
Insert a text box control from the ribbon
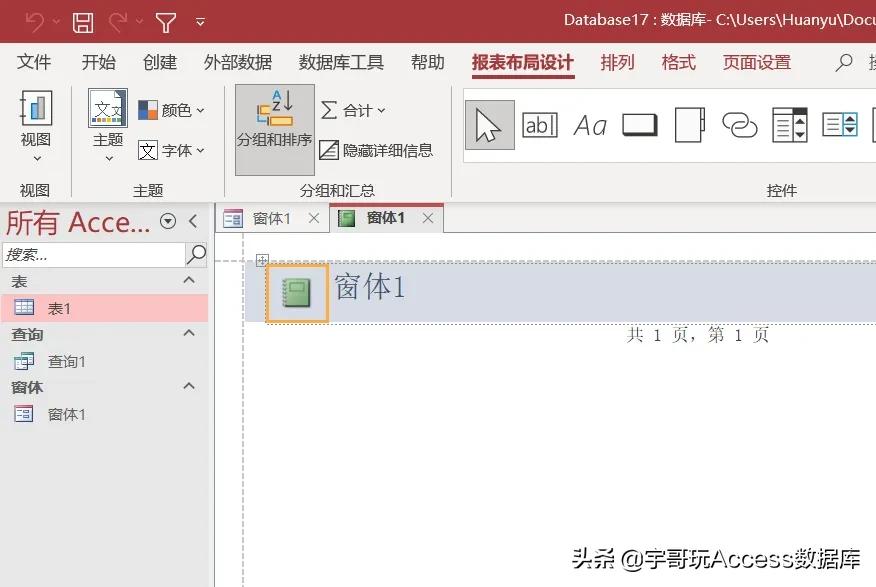click(x=540, y=124)
